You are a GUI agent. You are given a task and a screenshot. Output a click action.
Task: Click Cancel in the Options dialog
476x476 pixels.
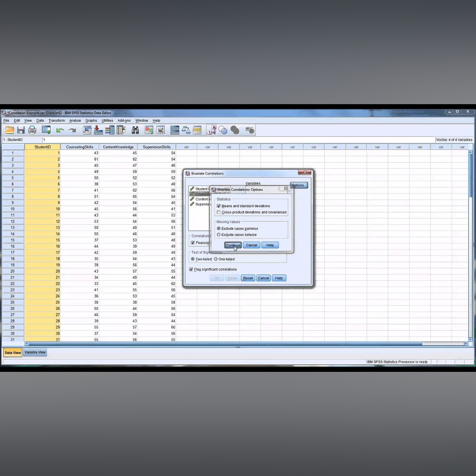(x=251, y=245)
